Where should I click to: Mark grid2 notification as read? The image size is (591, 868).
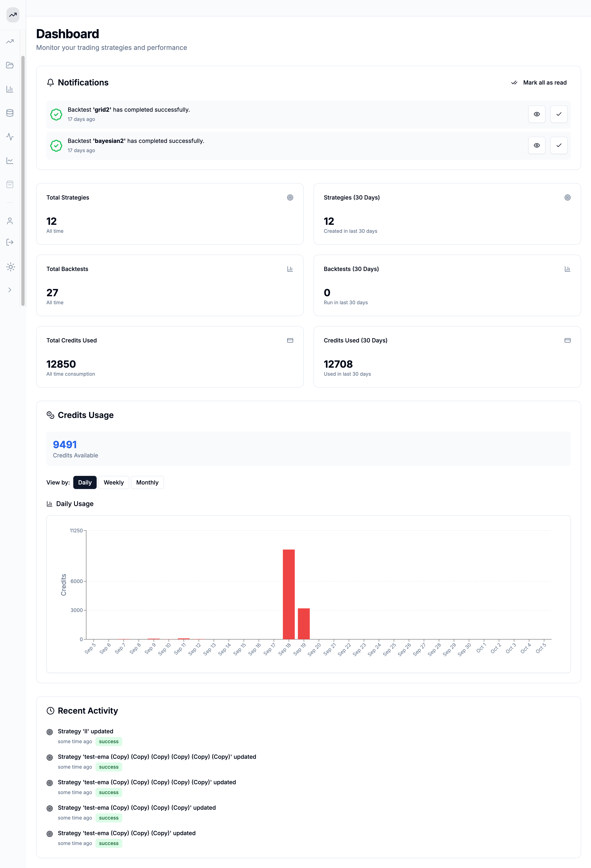(559, 114)
